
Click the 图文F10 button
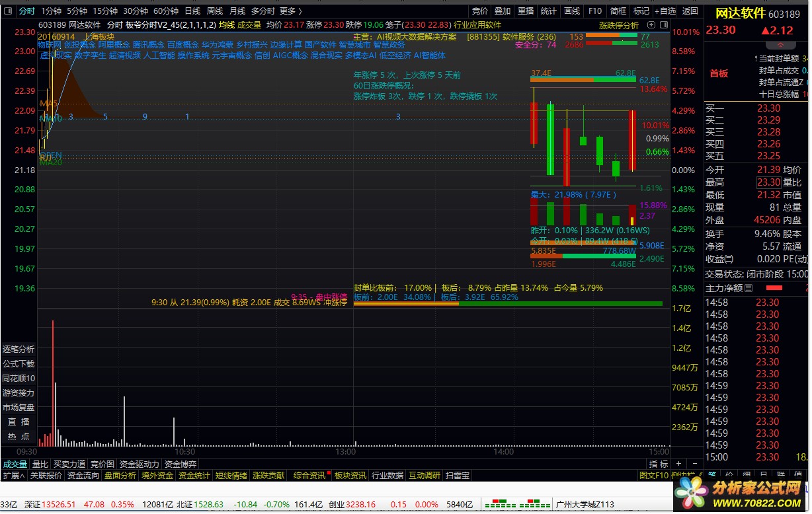pyautogui.click(x=653, y=475)
